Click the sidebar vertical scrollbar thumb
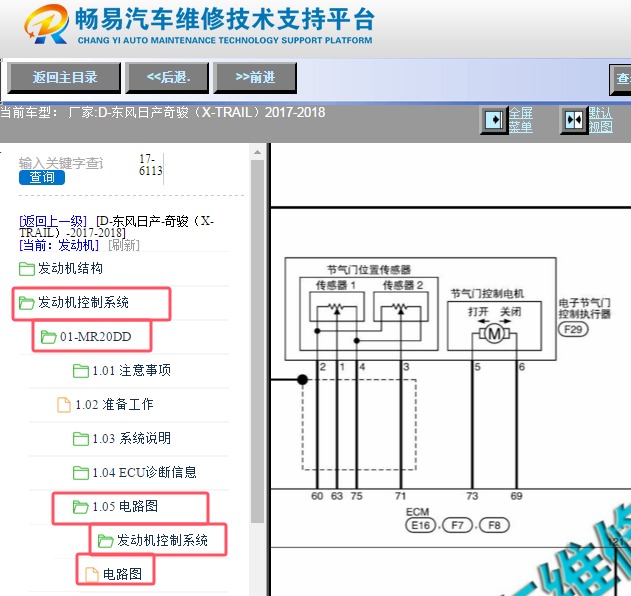 (258, 342)
